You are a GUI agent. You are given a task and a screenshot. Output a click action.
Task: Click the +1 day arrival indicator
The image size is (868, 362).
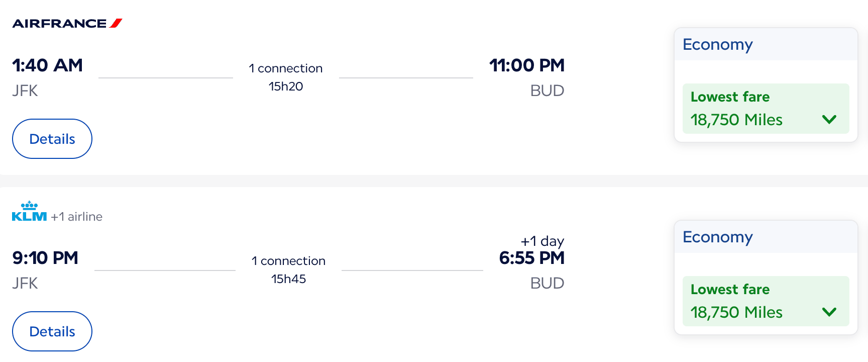[x=542, y=241]
